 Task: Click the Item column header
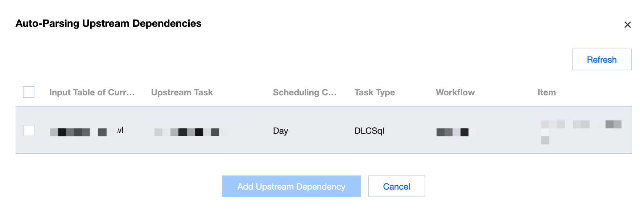(546, 92)
